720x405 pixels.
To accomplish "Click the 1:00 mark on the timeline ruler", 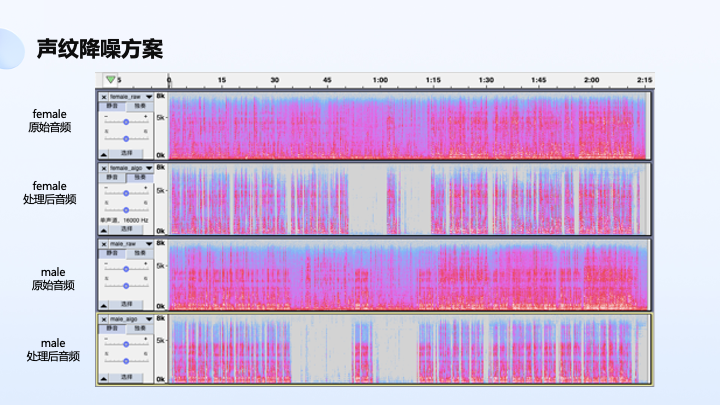I will (380, 80).
